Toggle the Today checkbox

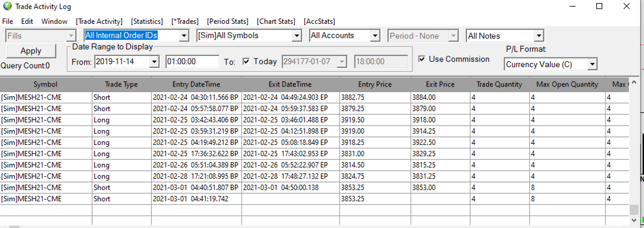tap(246, 62)
